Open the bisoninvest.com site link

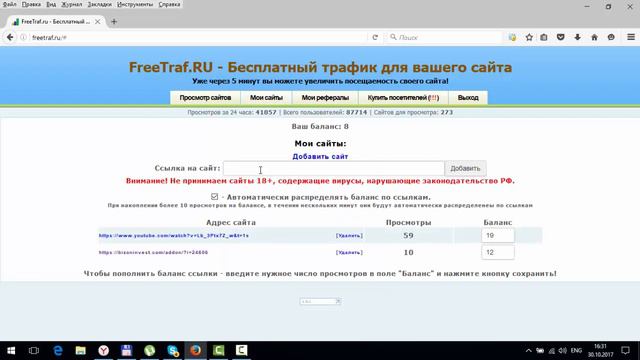(x=153, y=252)
